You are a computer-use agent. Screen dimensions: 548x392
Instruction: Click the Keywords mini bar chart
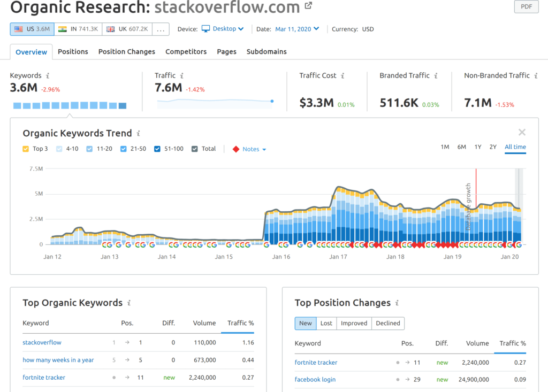(x=70, y=105)
